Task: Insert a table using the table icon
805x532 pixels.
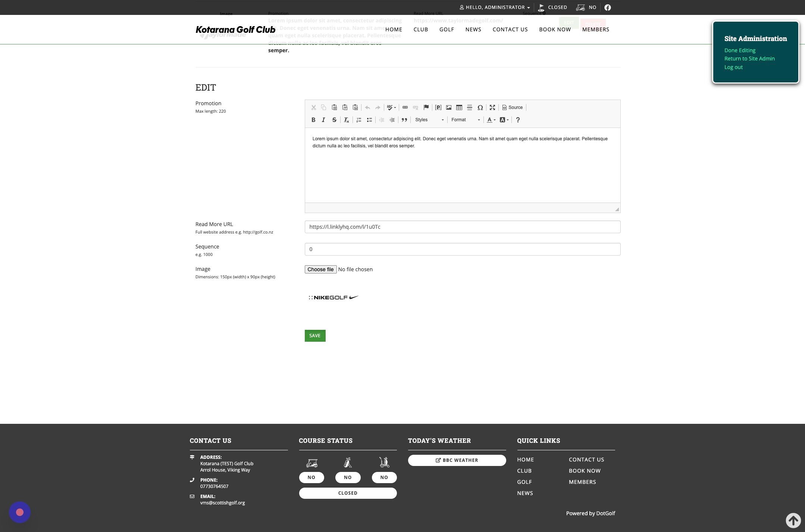Action: (459, 107)
